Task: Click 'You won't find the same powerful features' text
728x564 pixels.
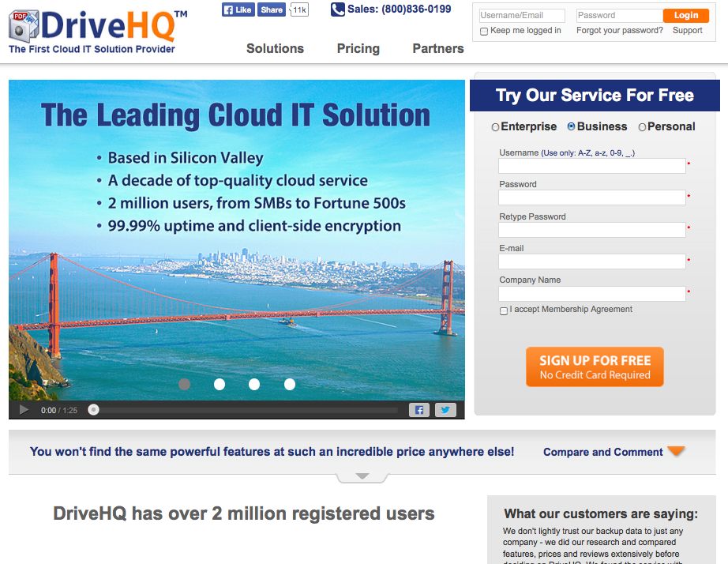Action: 272,452
